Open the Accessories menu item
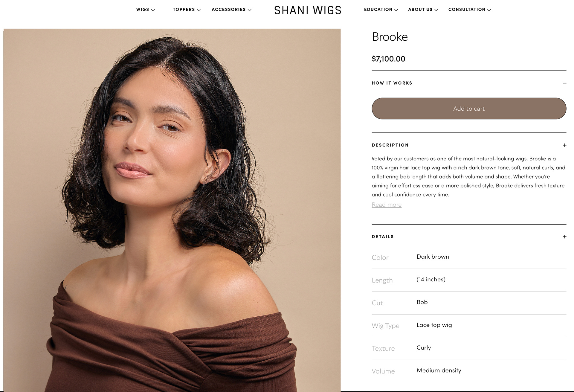574x392 pixels. 231,10
